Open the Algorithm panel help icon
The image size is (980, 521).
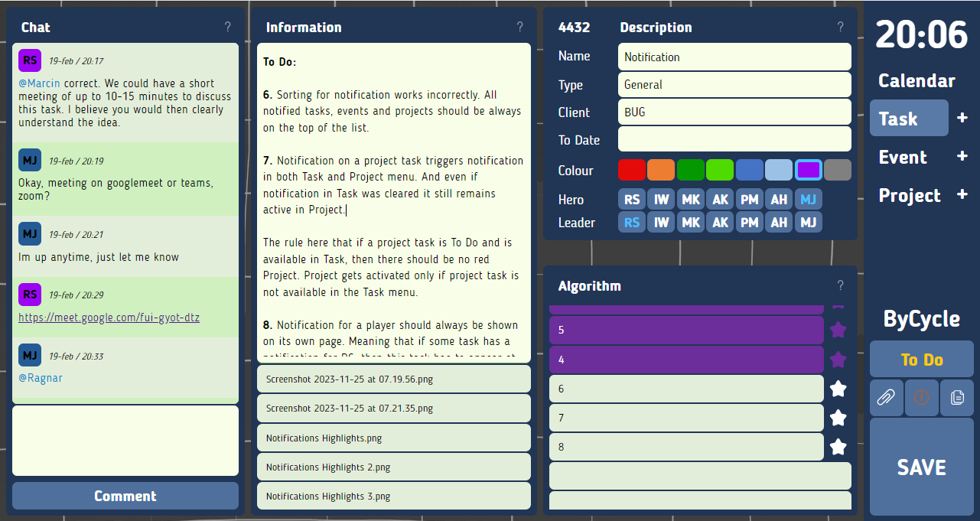click(x=840, y=285)
